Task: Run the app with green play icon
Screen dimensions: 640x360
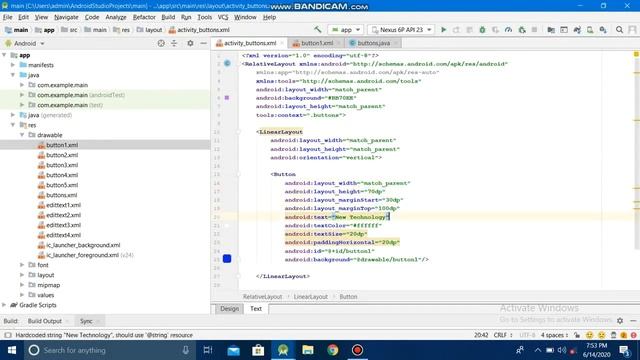Action: 443,30
